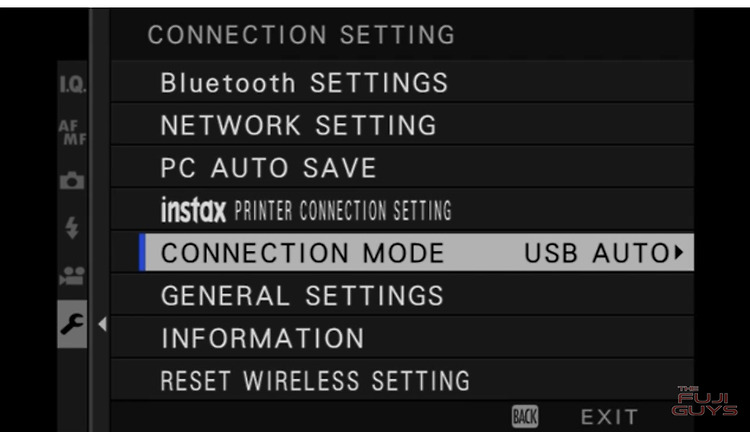Select the wrench setup tab
The image size is (750, 432).
(x=72, y=324)
